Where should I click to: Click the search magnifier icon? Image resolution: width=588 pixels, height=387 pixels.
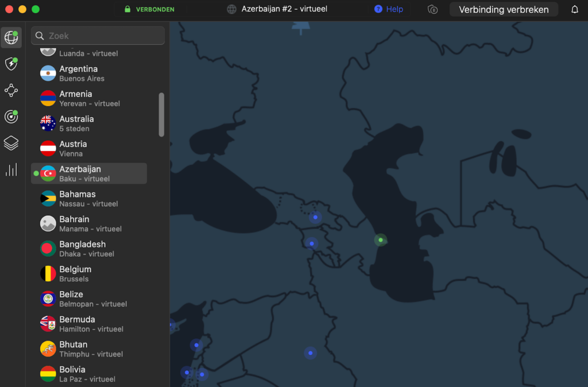coord(40,36)
